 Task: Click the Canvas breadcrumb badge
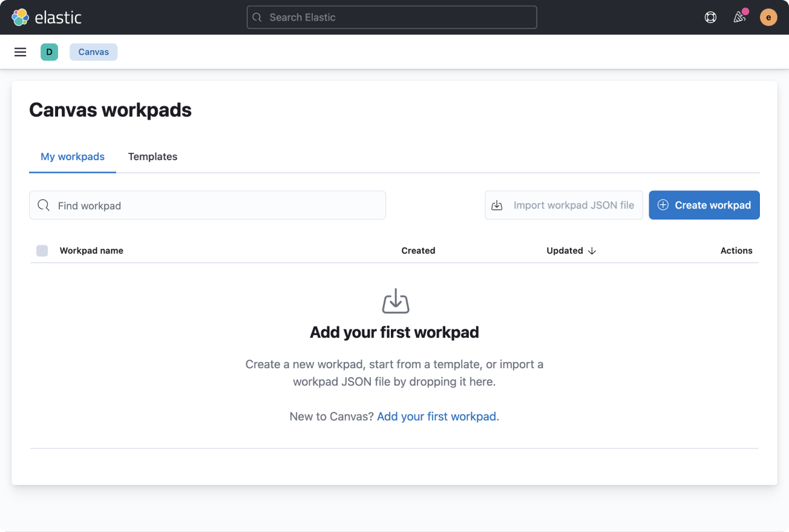(94, 52)
